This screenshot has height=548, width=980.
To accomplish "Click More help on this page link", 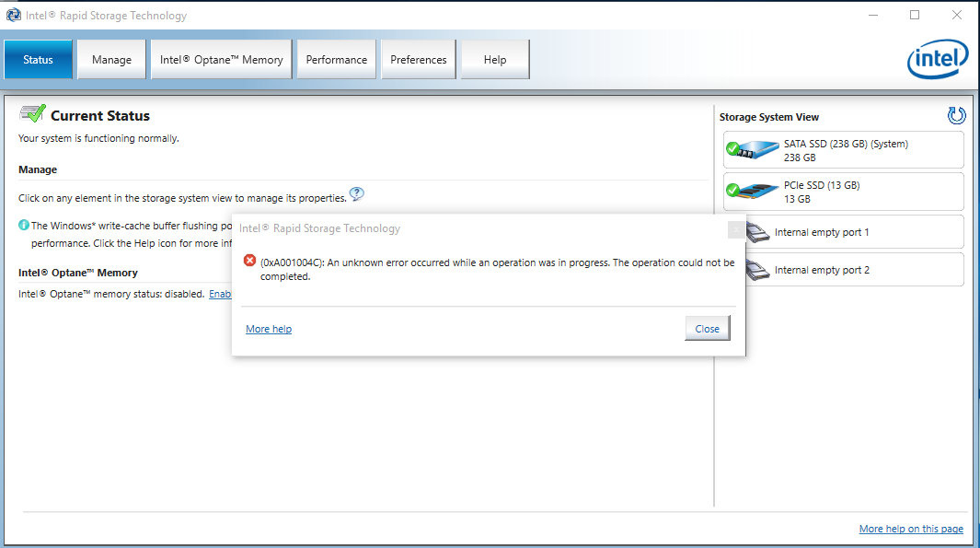I will [910, 529].
